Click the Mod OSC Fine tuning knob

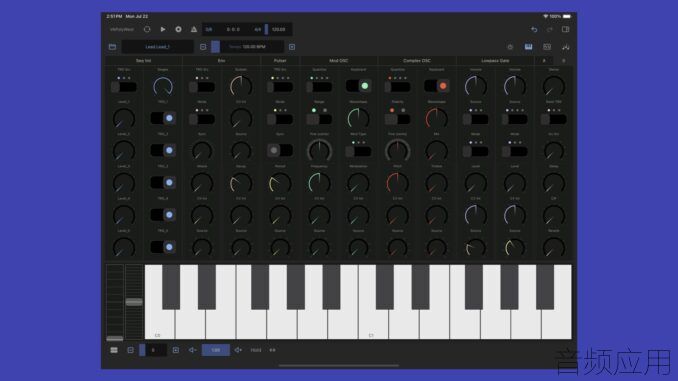[319, 150]
